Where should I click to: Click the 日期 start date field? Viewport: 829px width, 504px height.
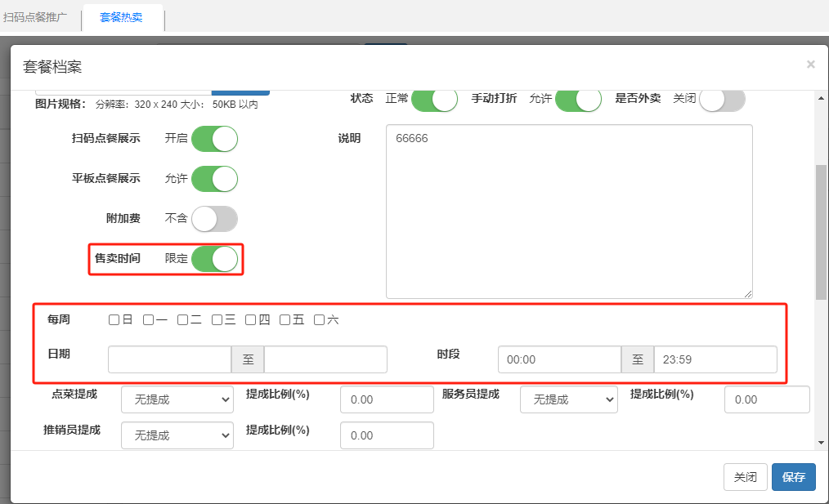click(169, 359)
